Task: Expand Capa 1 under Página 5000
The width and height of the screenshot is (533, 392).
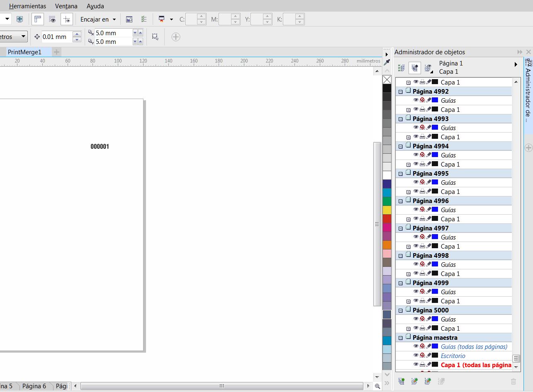Action: click(409, 329)
